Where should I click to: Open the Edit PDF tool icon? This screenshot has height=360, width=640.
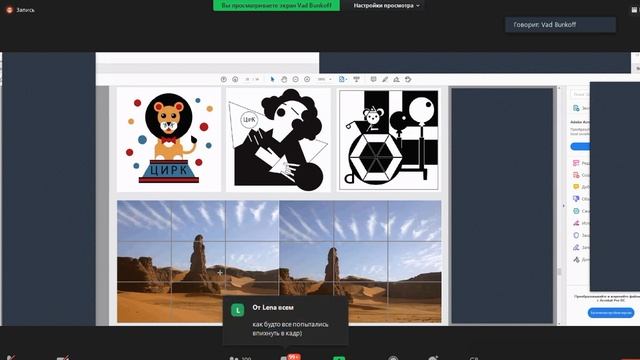click(576, 163)
